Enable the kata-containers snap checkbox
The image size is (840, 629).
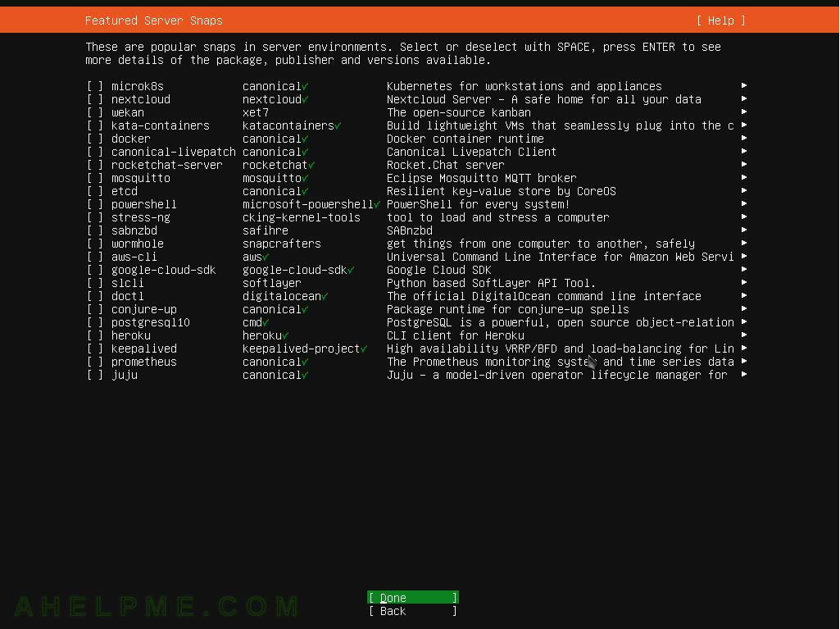click(95, 125)
